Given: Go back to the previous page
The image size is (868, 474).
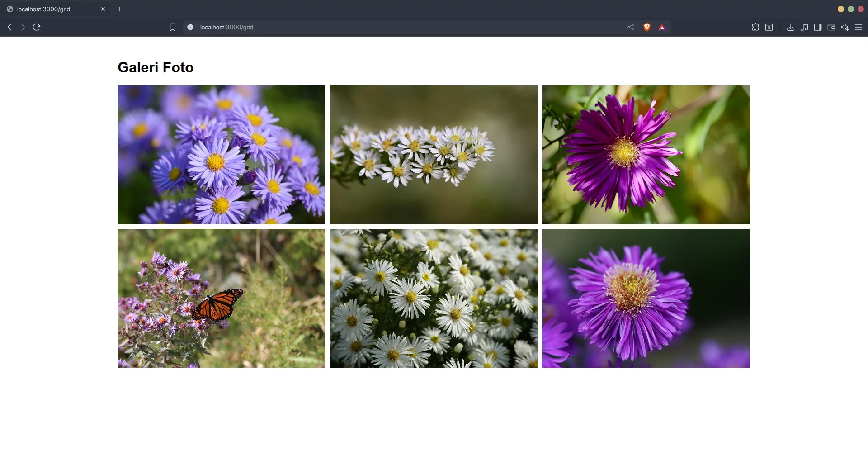Looking at the screenshot, I should coord(9,27).
